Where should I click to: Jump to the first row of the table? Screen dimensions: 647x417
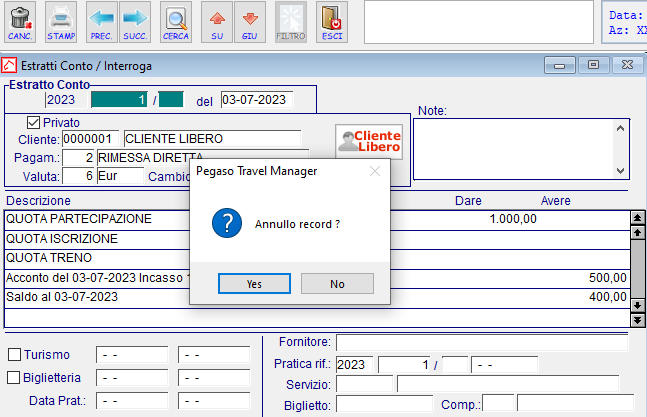(x=638, y=218)
